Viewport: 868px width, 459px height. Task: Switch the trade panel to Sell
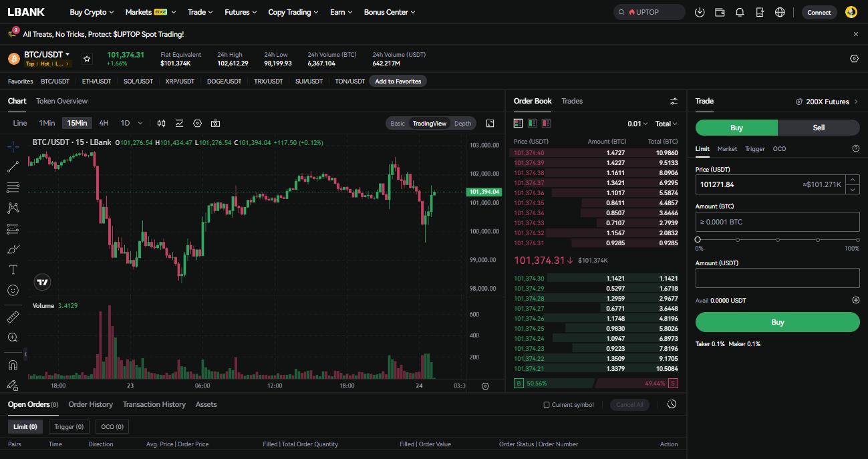coord(818,127)
